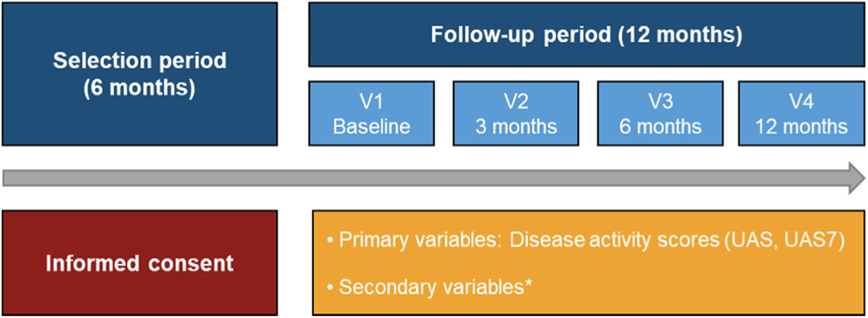Click the bullet point before Primary variables
Image resolution: width=868 pixels, height=318 pixels.
[x=330, y=241]
